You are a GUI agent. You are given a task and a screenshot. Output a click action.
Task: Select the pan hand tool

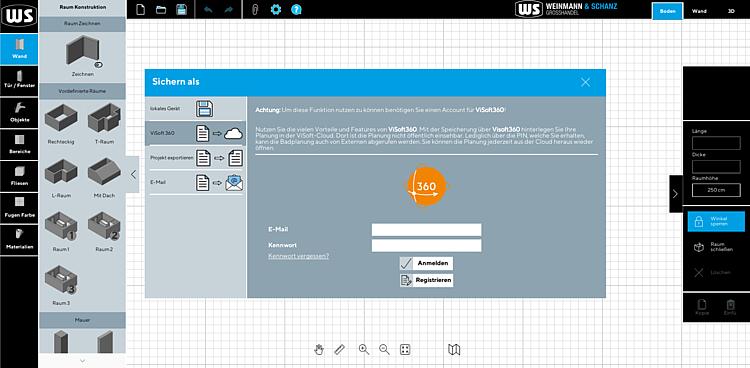click(319, 349)
